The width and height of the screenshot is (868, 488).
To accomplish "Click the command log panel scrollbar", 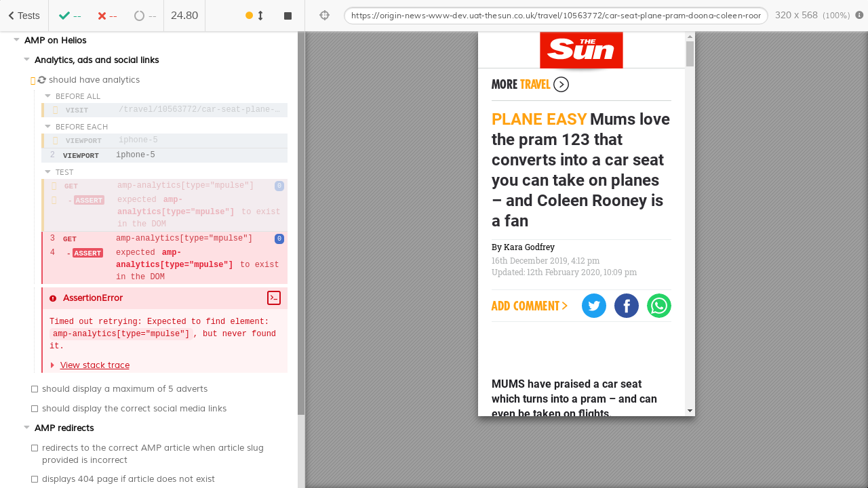I will pyautogui.click(x=301, y=224).
